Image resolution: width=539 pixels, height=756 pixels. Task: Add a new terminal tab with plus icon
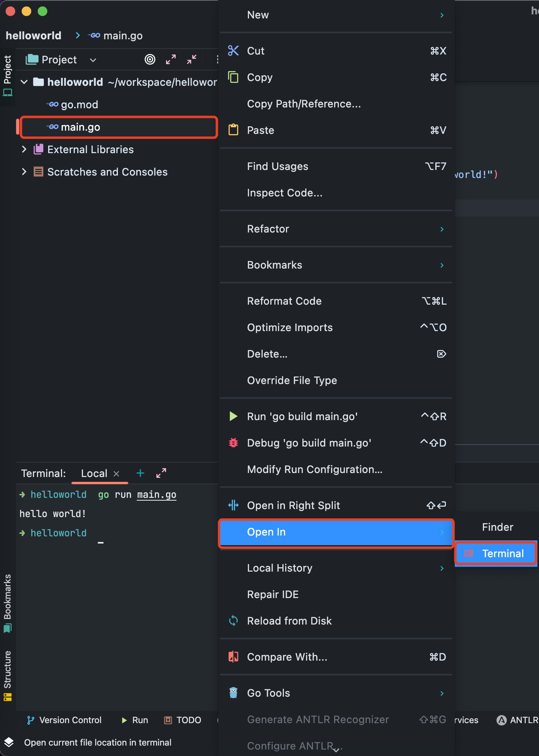[140, 473]
